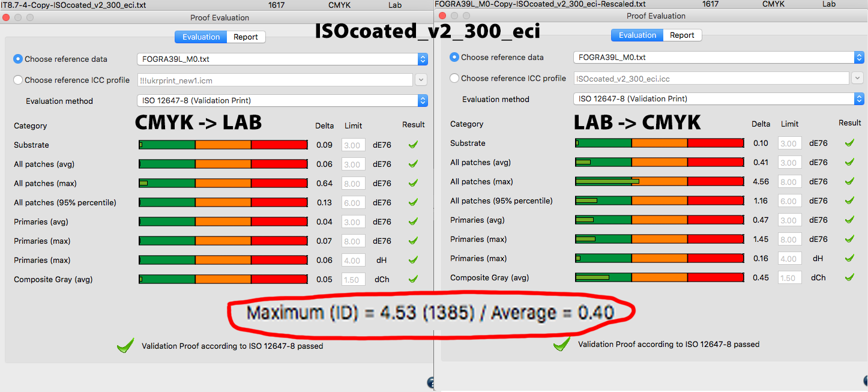Click All patches (max) result bar in IT8.7-4 window
868x392 pixels.
[x=223, y=183]
